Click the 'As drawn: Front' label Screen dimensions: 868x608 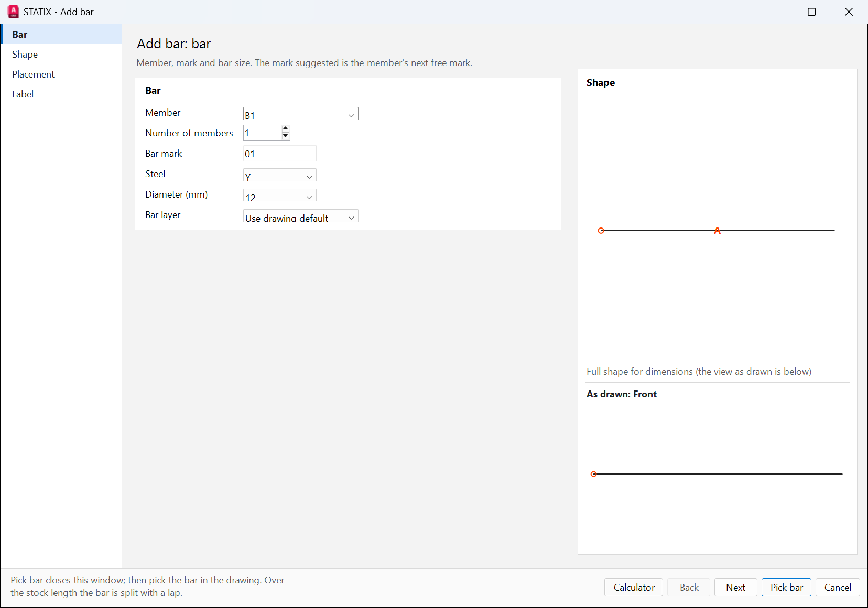point(622,394)
